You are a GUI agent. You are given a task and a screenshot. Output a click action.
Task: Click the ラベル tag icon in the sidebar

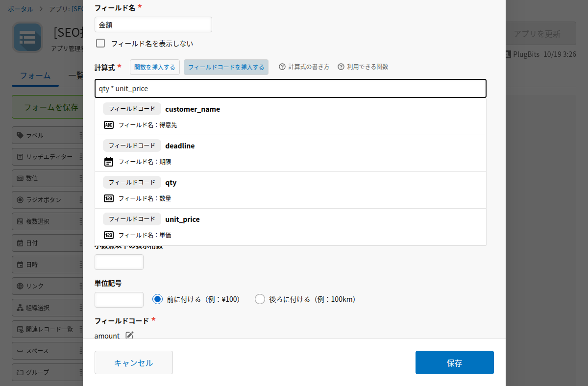pyautogui.click(x=20, y=135)
